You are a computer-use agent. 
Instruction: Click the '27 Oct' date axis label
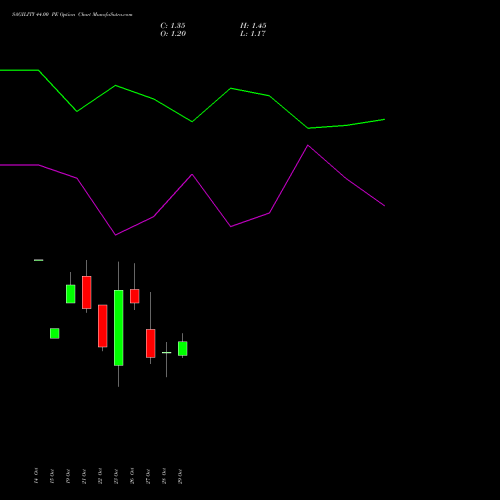(148, 476)
